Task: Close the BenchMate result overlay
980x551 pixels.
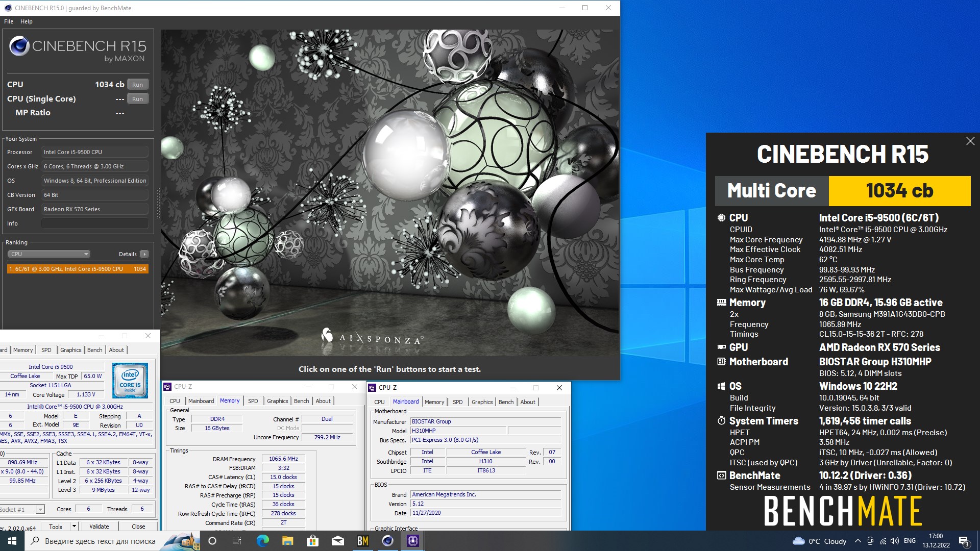Action: pyautogui.click(x=970, y=141)
